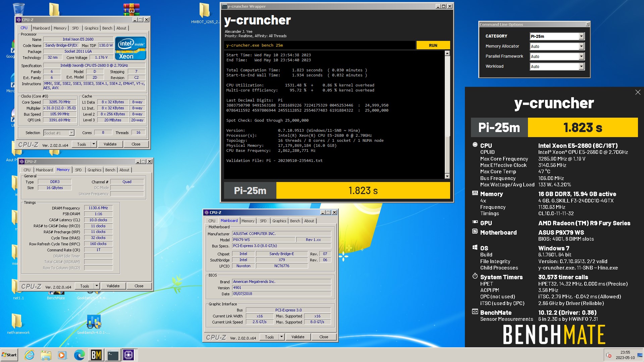Switch to BenchMate taskbar icon
The height and width of the screenshot is (362, 644).
coord(96,355)
